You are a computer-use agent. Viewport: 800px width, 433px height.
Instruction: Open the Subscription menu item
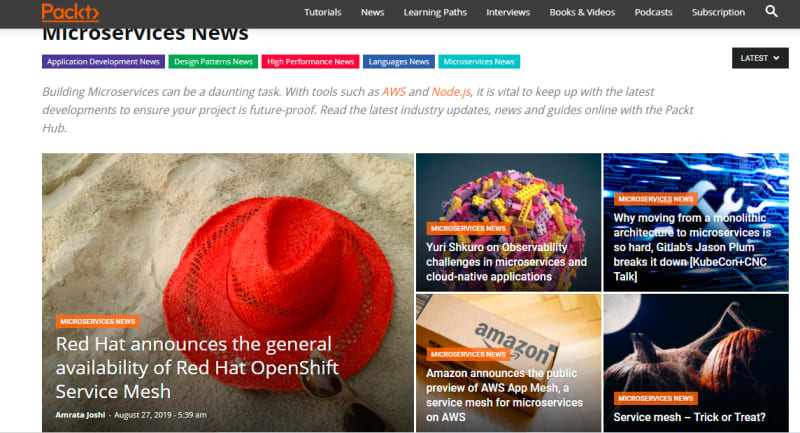click(718, 12)
